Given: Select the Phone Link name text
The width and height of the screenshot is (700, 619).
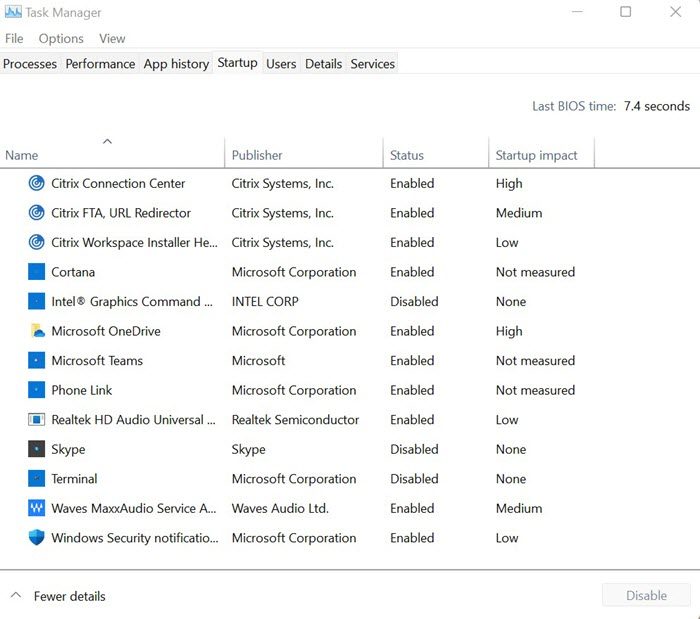Looking at the screenshot, I should pos(82,390).
